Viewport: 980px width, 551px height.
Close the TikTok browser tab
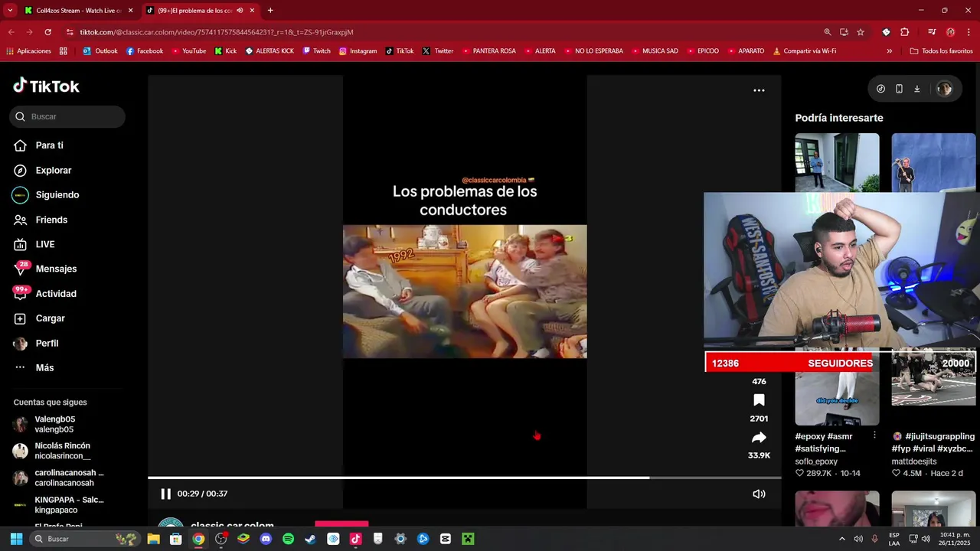coord(252,11)
